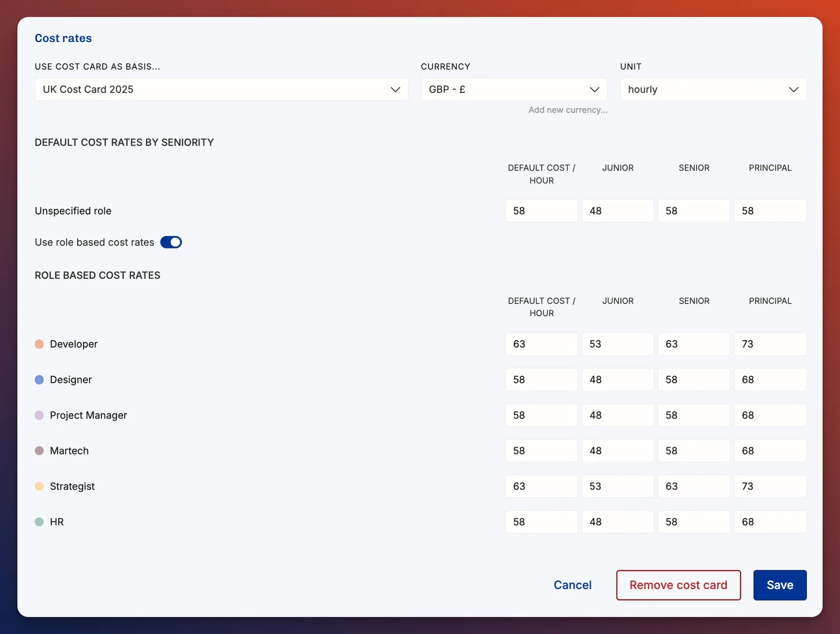The height and width of the screenshot is (634, 840).
Task: Click Remove cost card button
Action: (678, 585)
